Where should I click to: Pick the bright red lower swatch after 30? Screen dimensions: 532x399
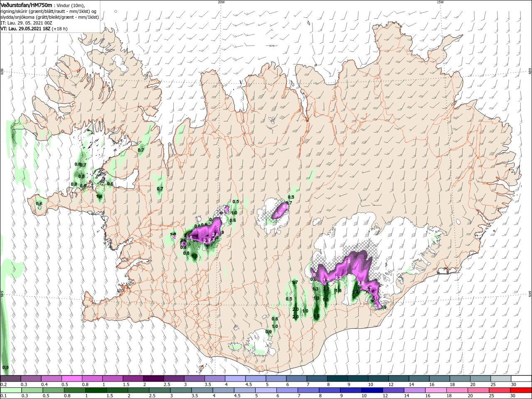click(521, 390)
